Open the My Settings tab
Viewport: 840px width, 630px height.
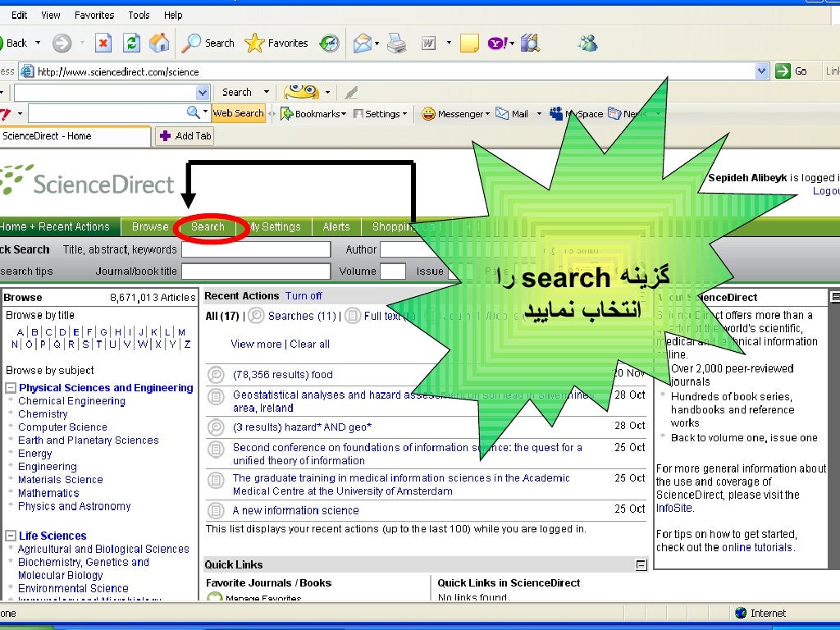pos(274,226)
